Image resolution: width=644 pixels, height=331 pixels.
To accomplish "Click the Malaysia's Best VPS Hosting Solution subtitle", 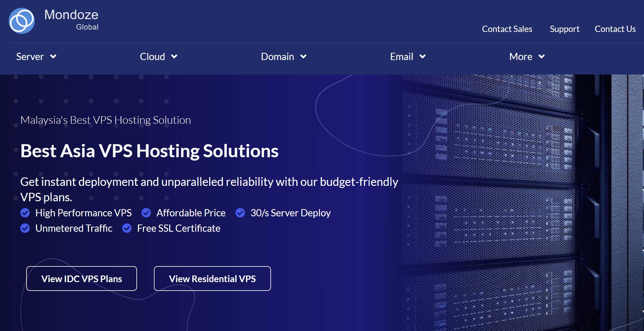I will point(106,120).
